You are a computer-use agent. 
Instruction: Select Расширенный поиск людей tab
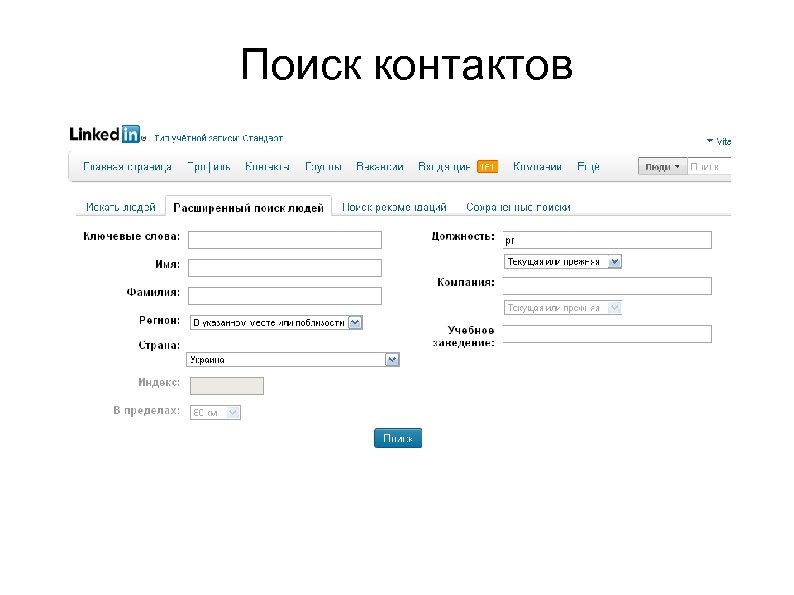tap(248, 208)
